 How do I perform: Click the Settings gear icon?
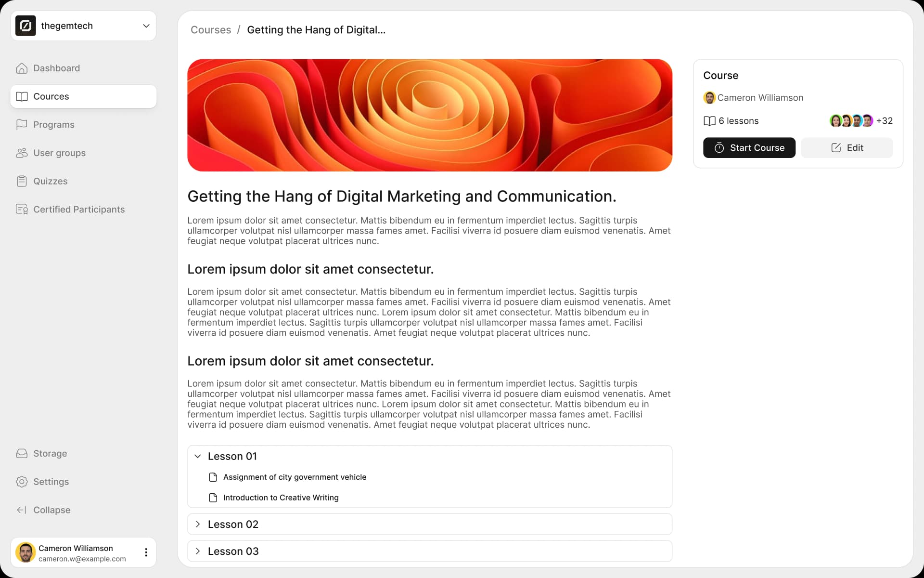pyautogui.click(x=22, y=482)
